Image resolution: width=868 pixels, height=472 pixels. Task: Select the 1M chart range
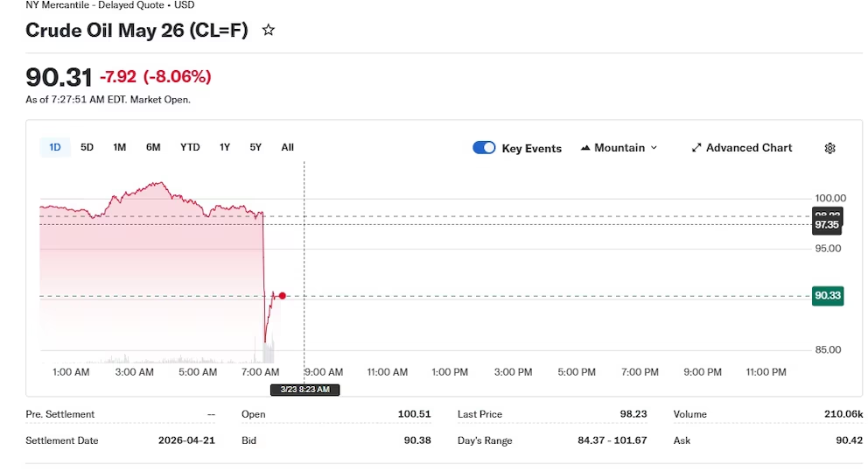(120, 147)
